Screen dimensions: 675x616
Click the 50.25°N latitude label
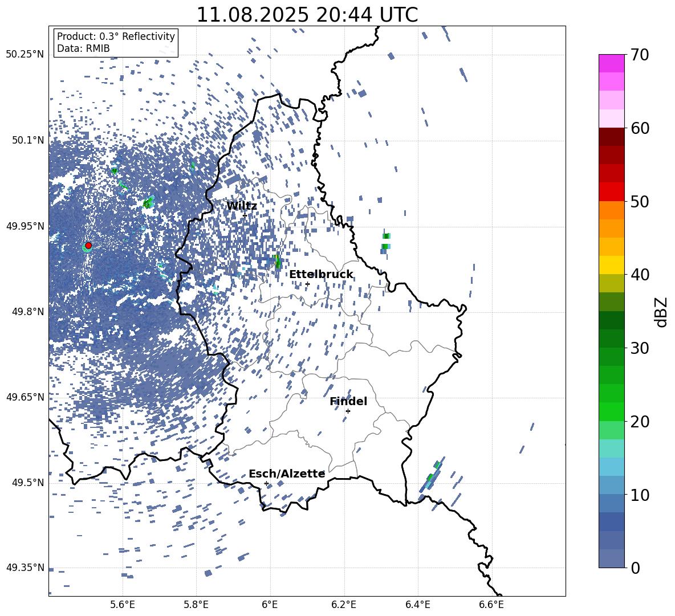25,55
